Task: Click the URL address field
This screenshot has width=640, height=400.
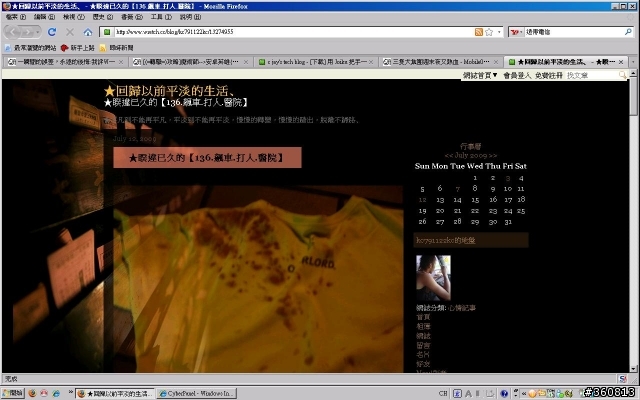Action: tap(293, 32)
